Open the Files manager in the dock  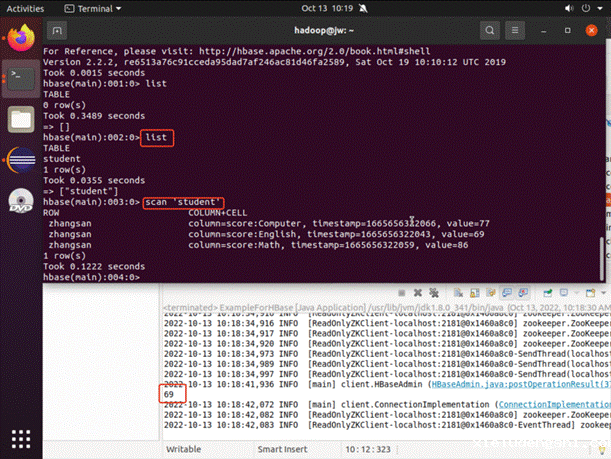click(x=20, y=119)
